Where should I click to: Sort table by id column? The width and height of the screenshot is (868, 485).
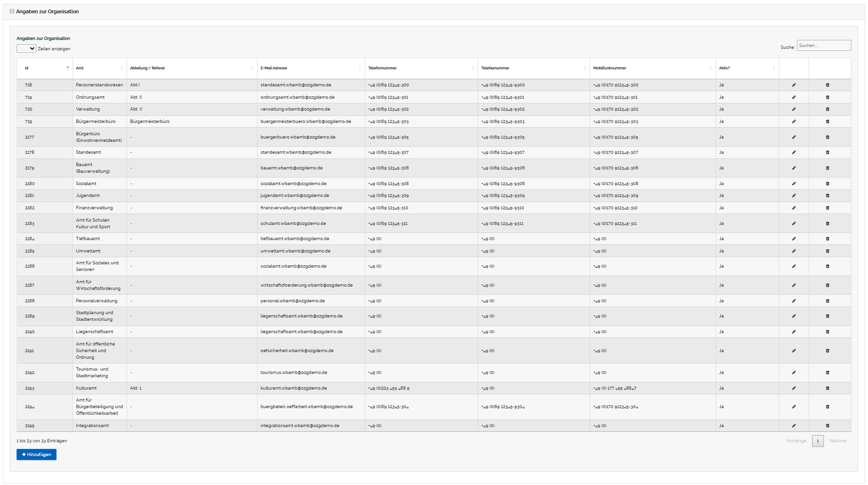click(45, 68)
